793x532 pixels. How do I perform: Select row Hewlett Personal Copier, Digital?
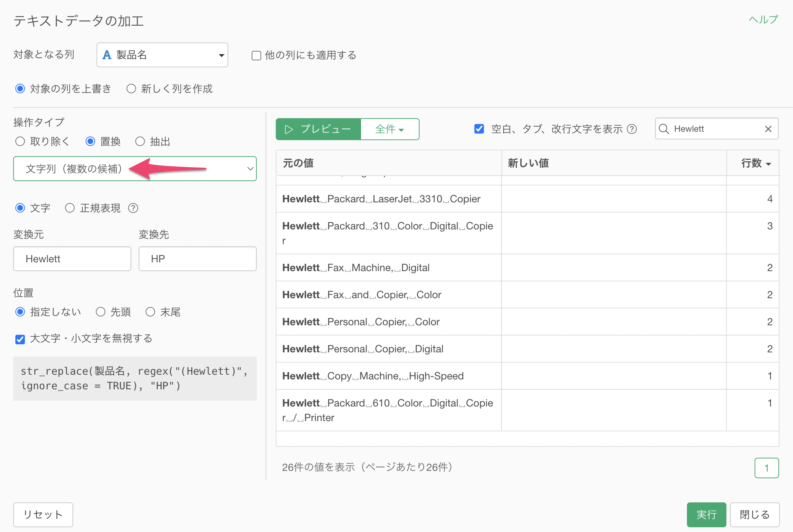click(527, 349)
